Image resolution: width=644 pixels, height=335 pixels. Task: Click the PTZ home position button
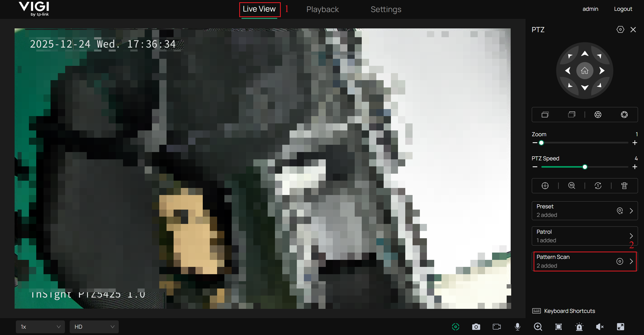[585, 71]
